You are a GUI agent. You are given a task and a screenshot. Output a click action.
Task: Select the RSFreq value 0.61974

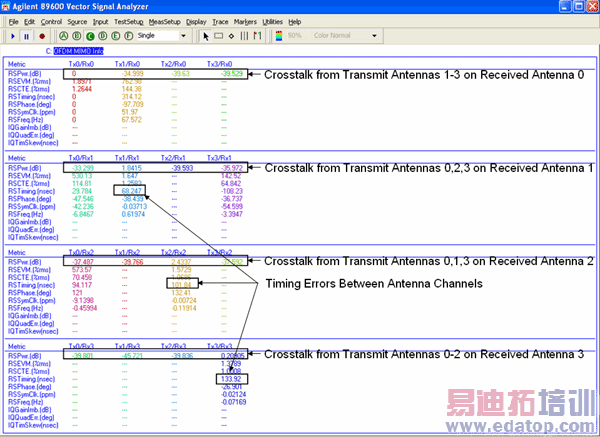coord(133,214)
